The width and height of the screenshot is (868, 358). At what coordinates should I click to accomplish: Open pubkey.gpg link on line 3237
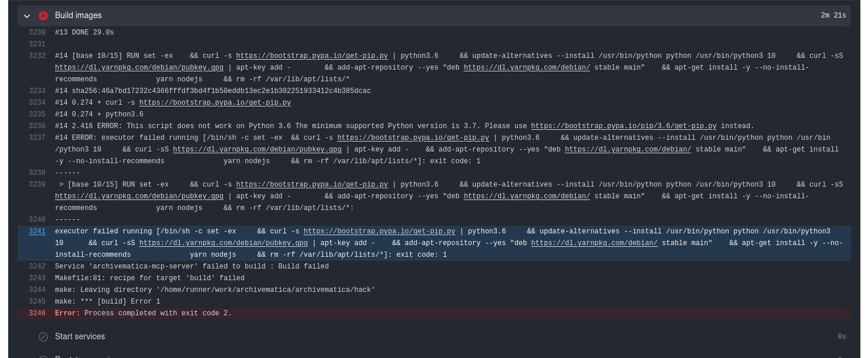[x=258, y=150]
